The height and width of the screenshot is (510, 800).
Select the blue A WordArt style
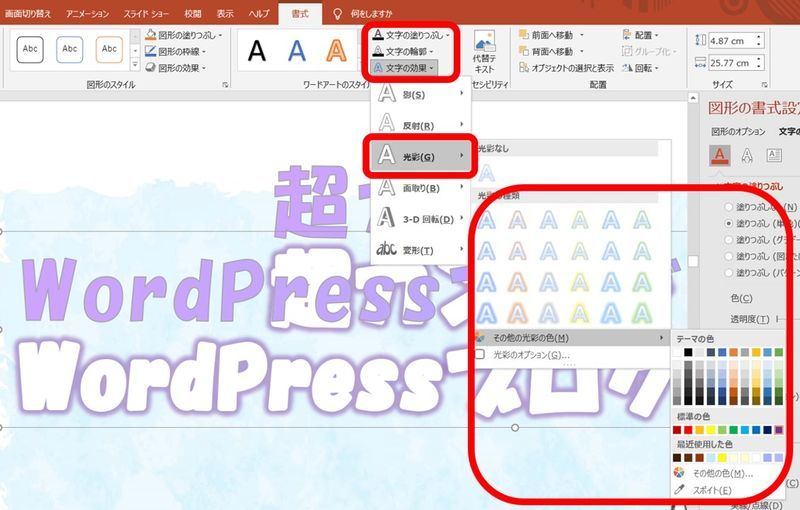click(296, 50)
